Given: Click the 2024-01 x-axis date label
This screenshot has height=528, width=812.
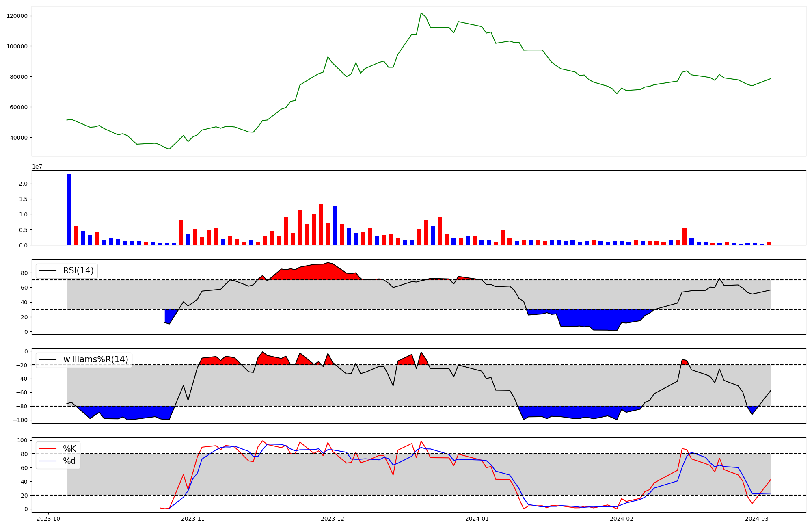Looking at the screenshot, I should click(477, 519).
